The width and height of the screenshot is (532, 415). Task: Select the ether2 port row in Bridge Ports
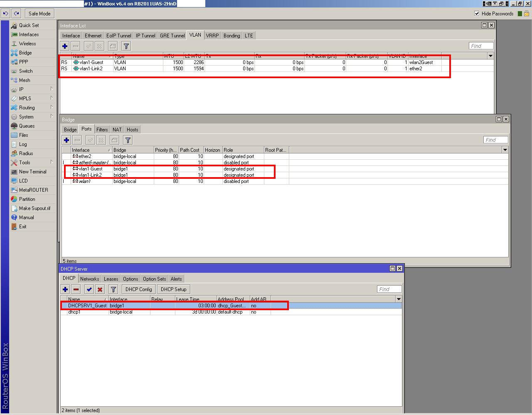coord(285,156)
